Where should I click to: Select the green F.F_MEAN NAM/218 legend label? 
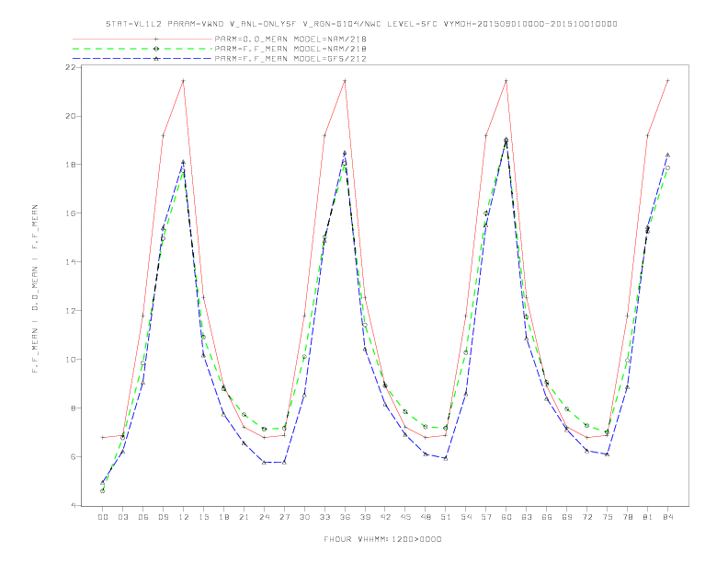(x=290, y=49)
